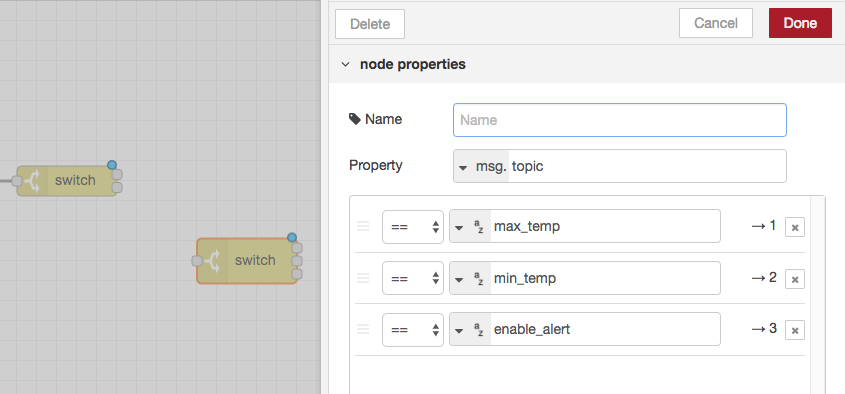Click the Done button

pos(800,23)
